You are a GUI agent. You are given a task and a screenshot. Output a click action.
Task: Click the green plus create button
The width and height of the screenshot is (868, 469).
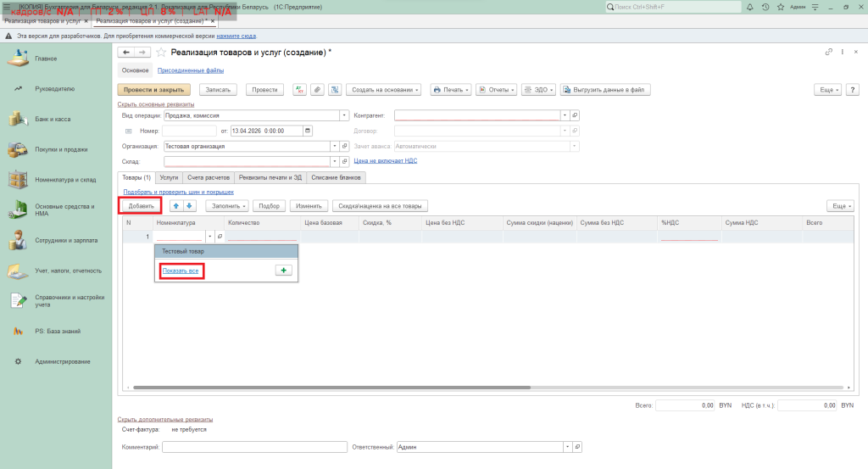coord(283,270)
